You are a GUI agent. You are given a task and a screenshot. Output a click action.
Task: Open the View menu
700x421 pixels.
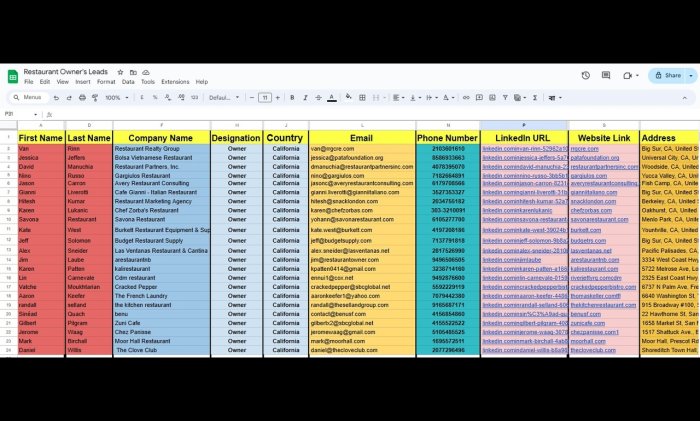point(62,82)
